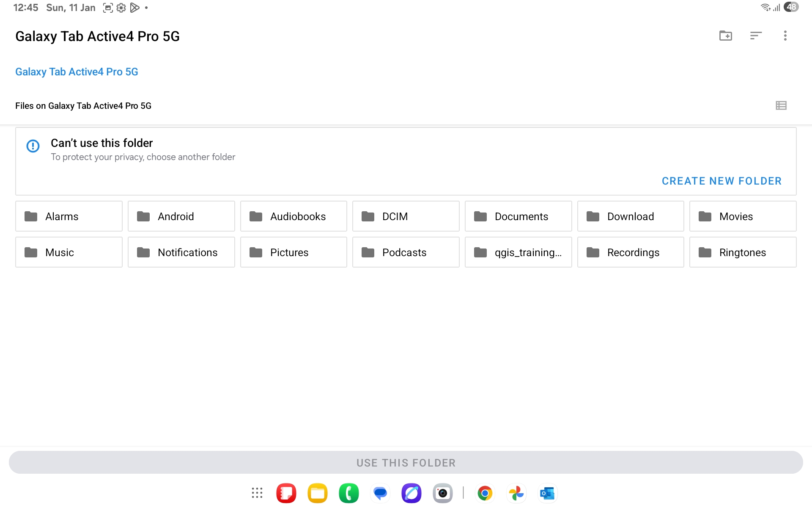Click the Galaxy Tab Active4 Pro 5G breadcrumb
Viewport: 812px width, 508px height.
[77, 72]
